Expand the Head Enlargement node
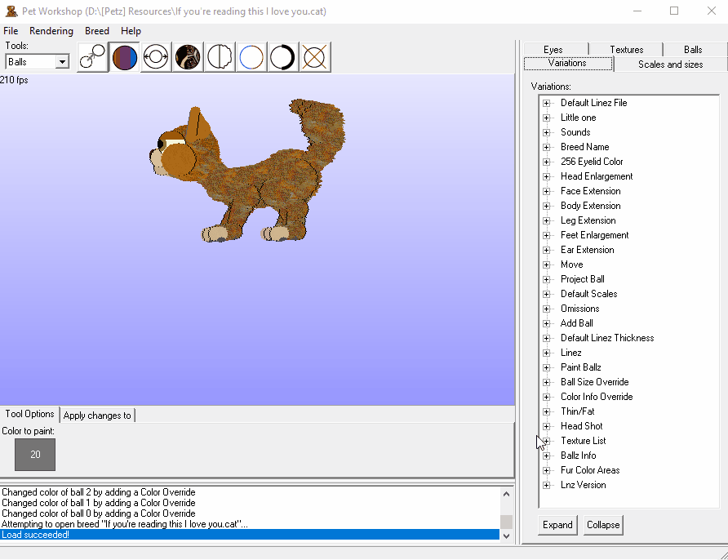Screen dimensions: 728x560 (547, 176)
